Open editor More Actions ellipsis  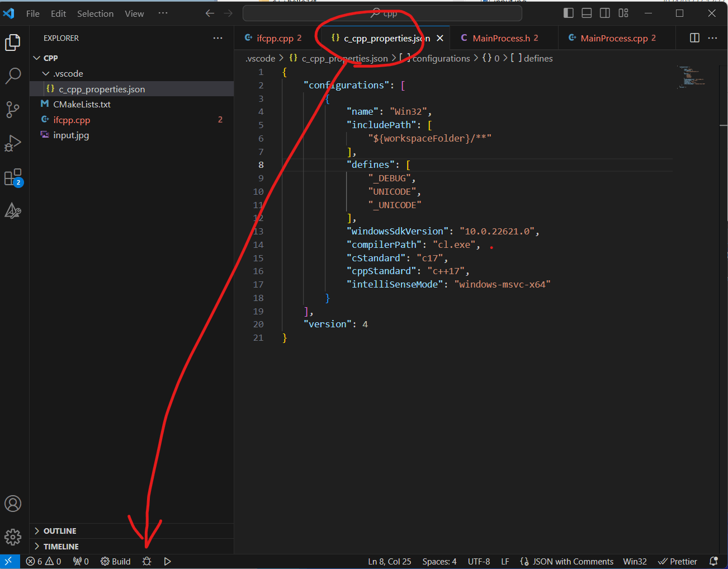point(712,37)
